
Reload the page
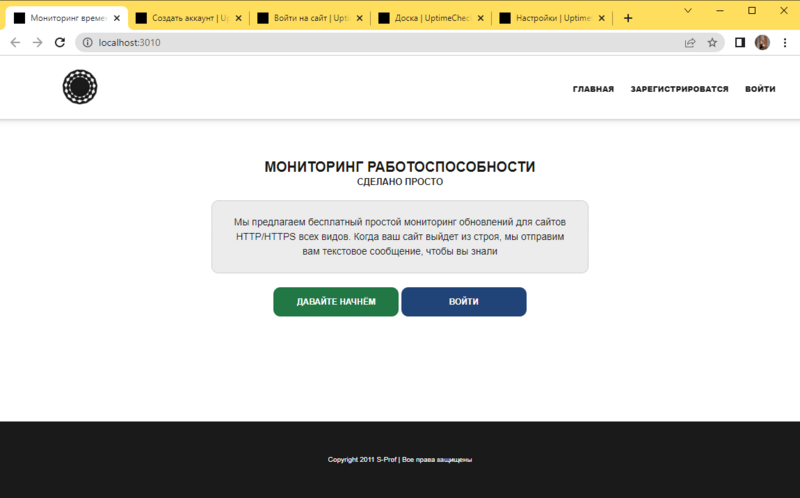tap(60, 43)
